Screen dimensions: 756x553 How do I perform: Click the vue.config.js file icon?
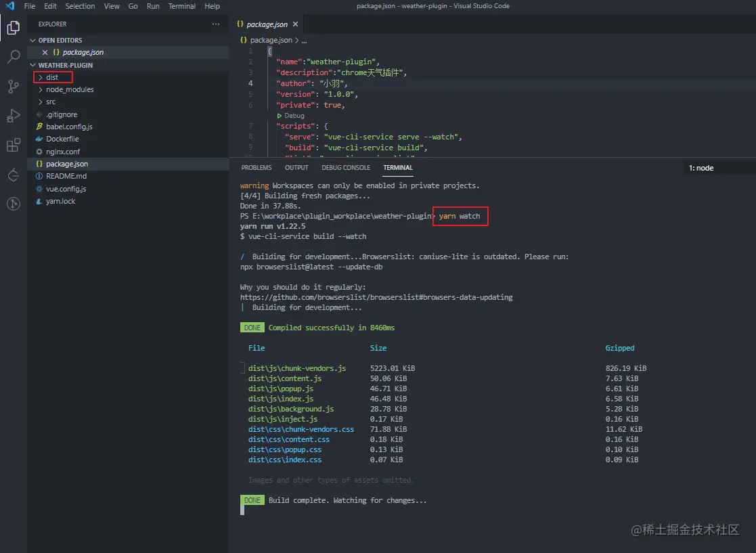click(x=39, y=189)
